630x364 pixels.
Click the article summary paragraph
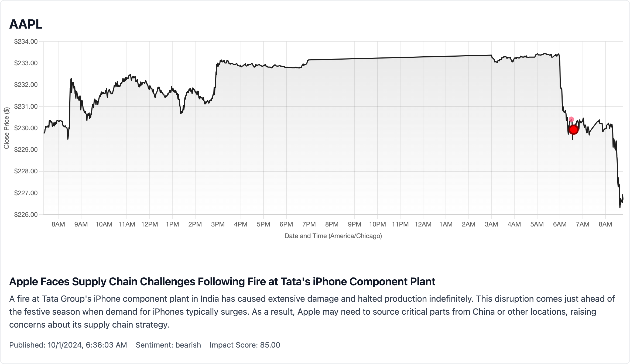point(312,312)
